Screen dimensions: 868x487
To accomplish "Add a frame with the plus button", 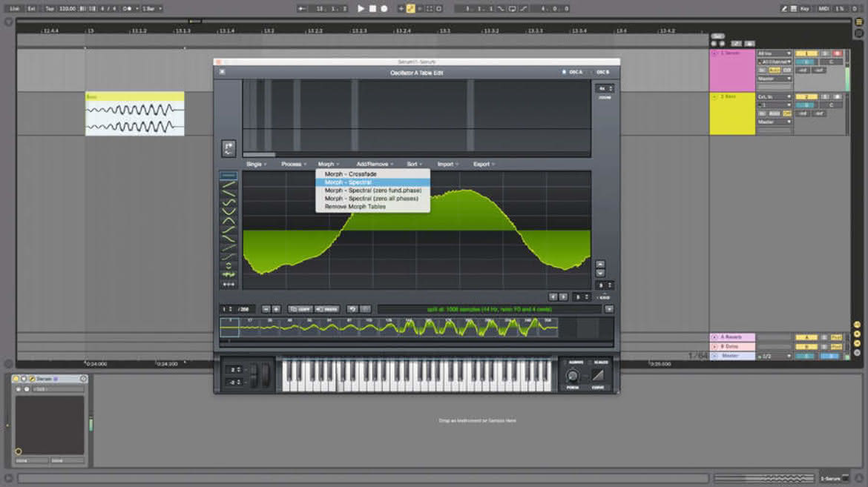I will (276, 309).
